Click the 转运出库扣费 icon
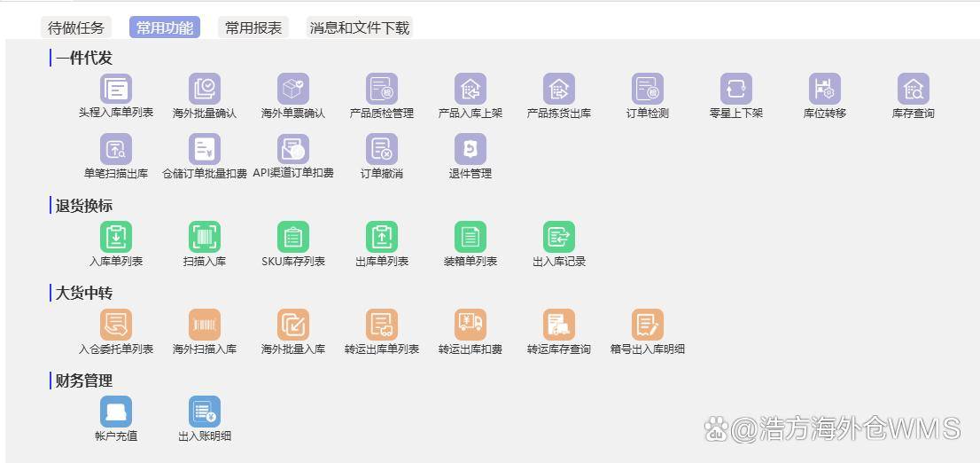 point(471,325)
